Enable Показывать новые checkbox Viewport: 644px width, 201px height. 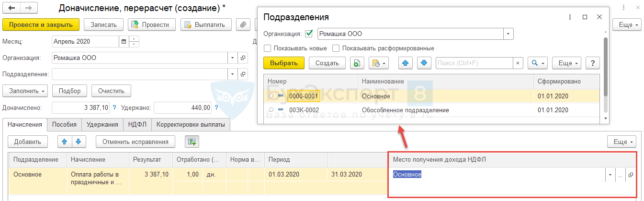(x=268, y=48)
